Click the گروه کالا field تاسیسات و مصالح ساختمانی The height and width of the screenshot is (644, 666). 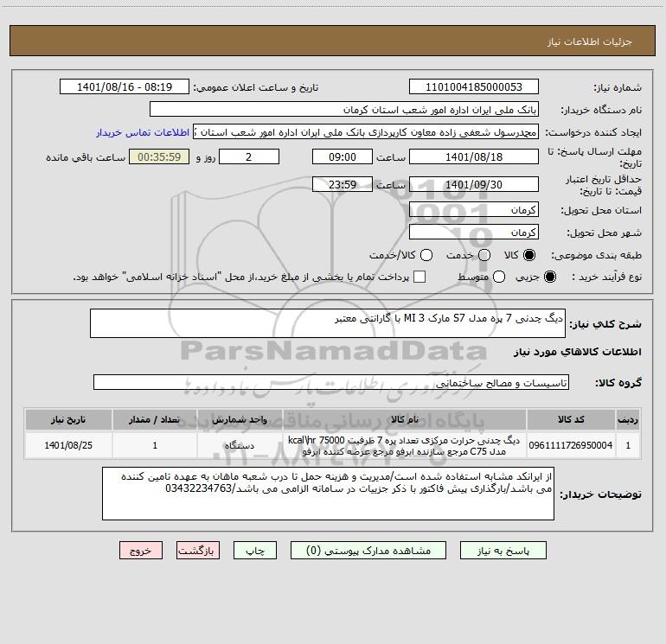pos(331,382)
